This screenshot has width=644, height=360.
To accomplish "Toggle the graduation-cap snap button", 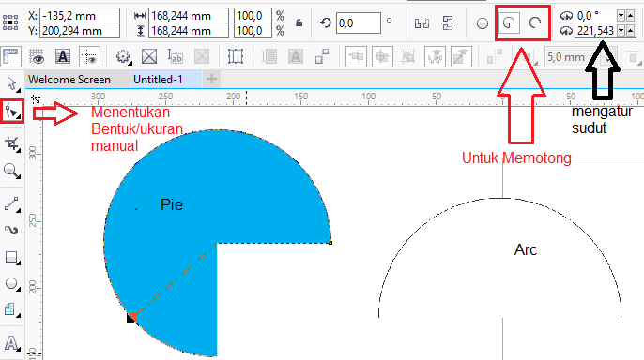I will pos(435,56).
